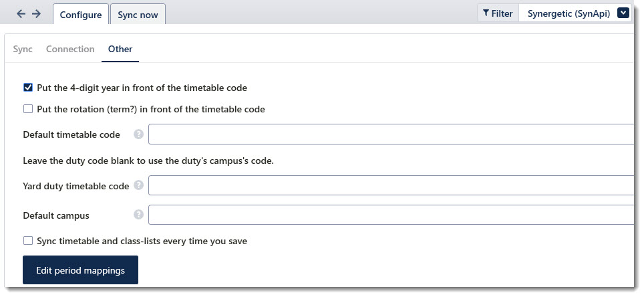Image resolution: width=644 pixels, height=297 pixels.
Task: Open the Filter funnel button
Action: click(498, 13)
